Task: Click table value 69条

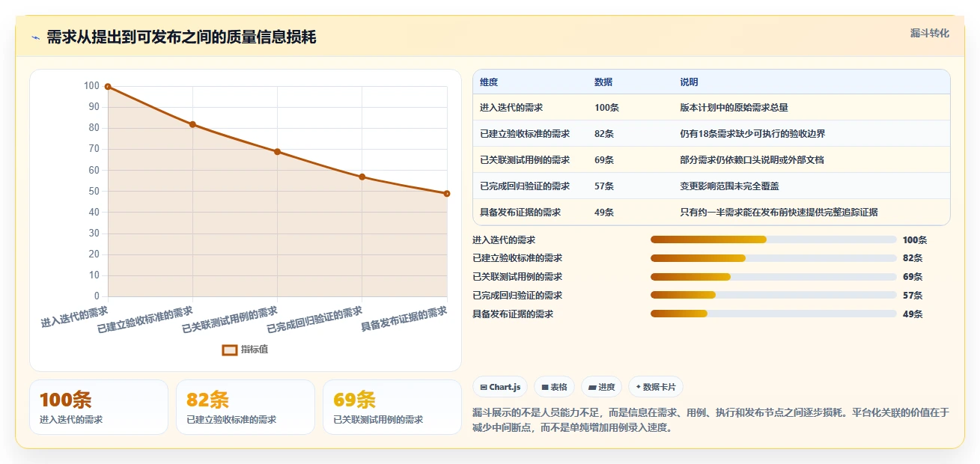Action: [604, 160]
